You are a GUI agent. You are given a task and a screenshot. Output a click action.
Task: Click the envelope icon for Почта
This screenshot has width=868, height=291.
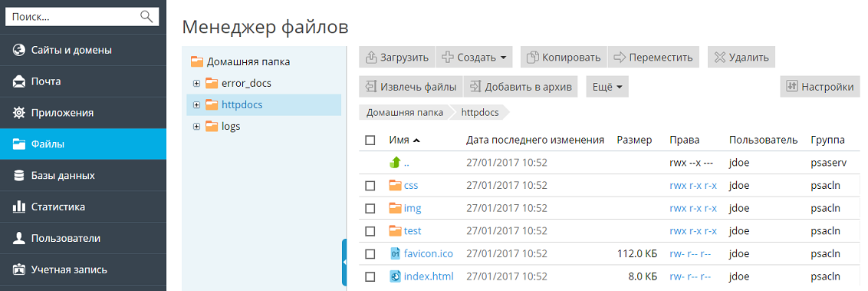[x=19, y=81]
